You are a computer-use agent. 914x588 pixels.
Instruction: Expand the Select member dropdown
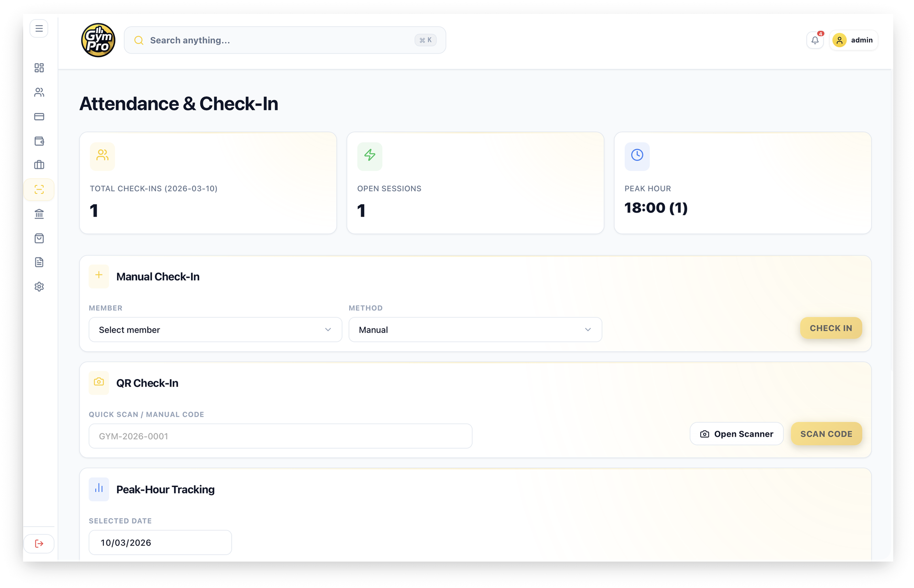215,330
